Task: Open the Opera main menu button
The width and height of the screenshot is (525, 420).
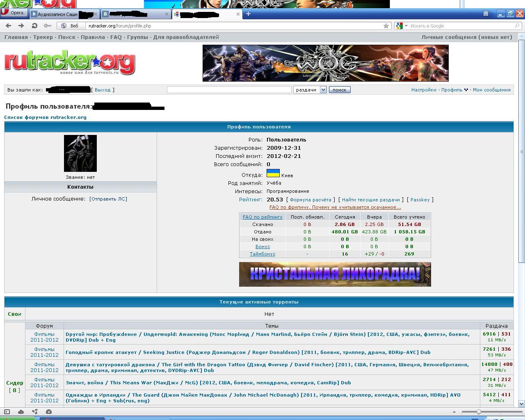Action: pyautogui.click(x=14, y=13)
